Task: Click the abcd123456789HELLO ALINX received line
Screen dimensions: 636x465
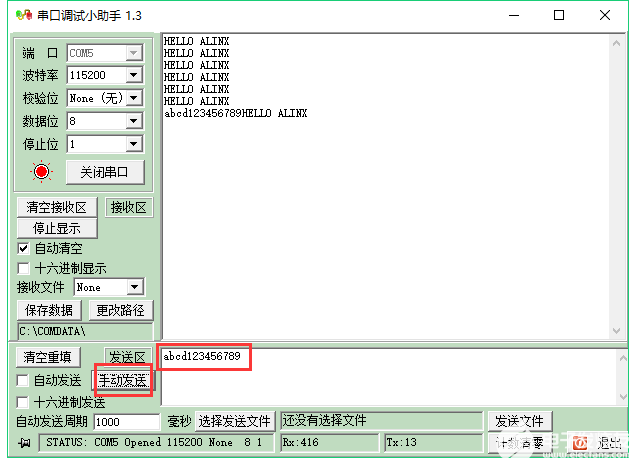Action: [236, 113]
